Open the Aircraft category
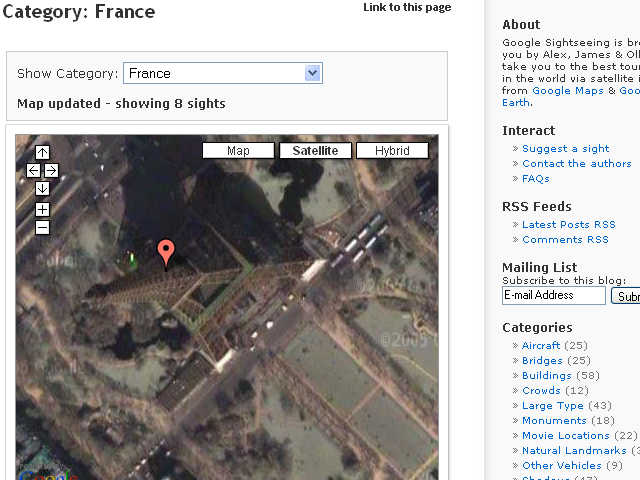 541,345
